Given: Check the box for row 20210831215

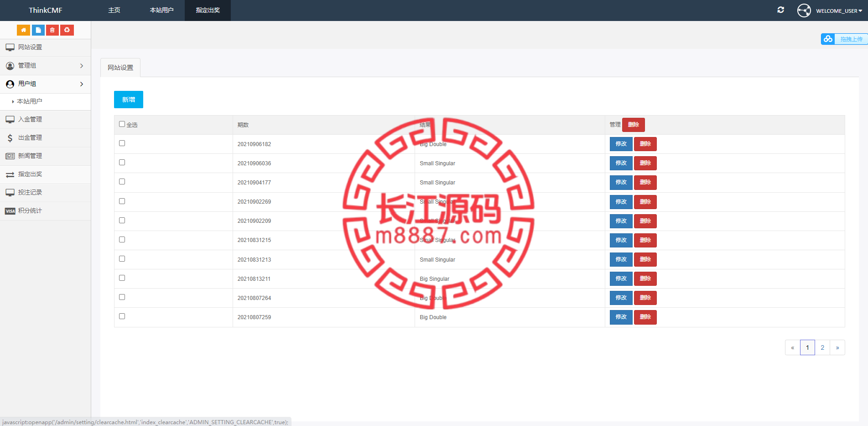Looking at the screenshot, I should [x=122, y=240].
